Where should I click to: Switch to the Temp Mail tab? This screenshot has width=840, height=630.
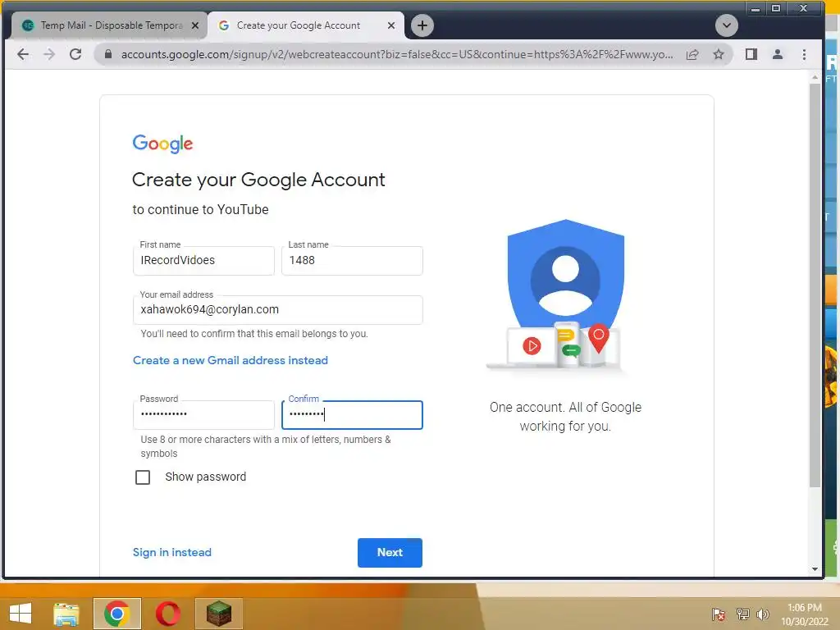coord(107,25)
